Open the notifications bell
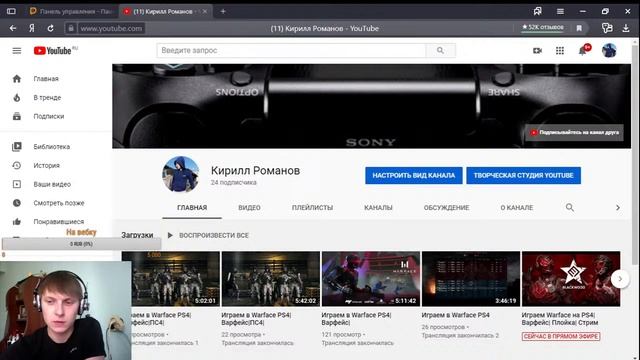This screenshot has height=360, width=640. 582,51
